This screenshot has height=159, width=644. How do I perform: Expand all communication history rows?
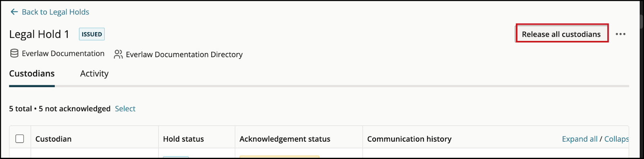click(x=580, y=139)
